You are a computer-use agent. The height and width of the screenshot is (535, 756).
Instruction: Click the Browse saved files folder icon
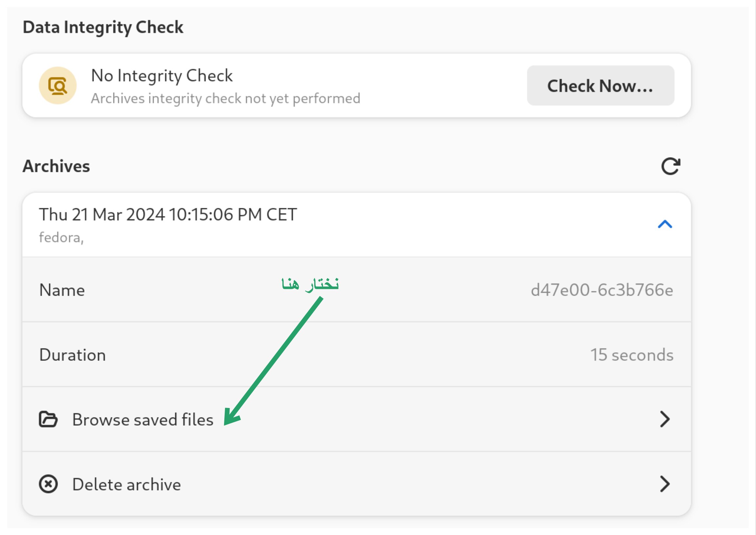[48, 419]
